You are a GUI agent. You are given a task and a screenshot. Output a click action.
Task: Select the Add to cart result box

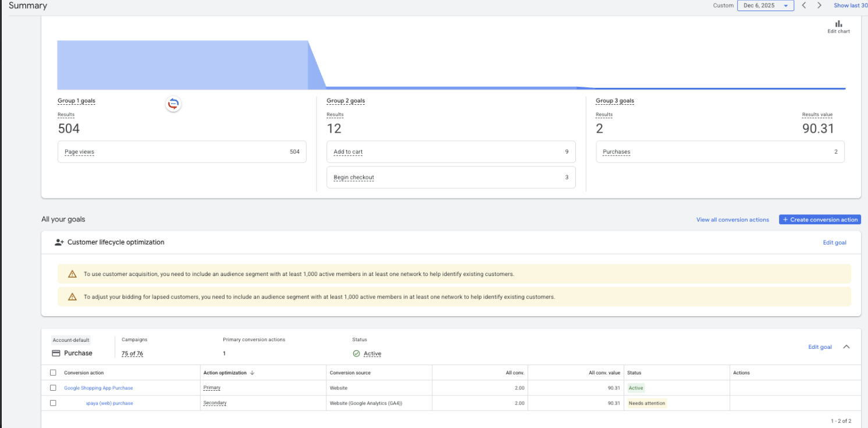(x=451, y=152)
